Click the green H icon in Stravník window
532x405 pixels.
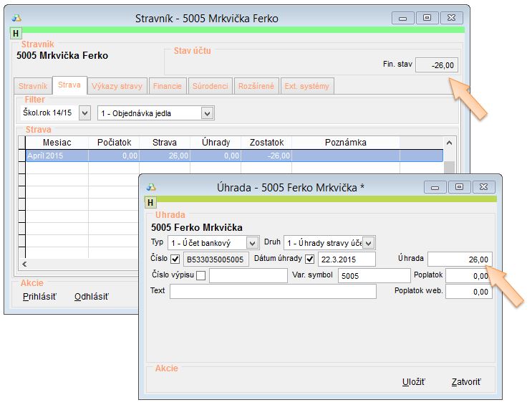tap(16, 33)
